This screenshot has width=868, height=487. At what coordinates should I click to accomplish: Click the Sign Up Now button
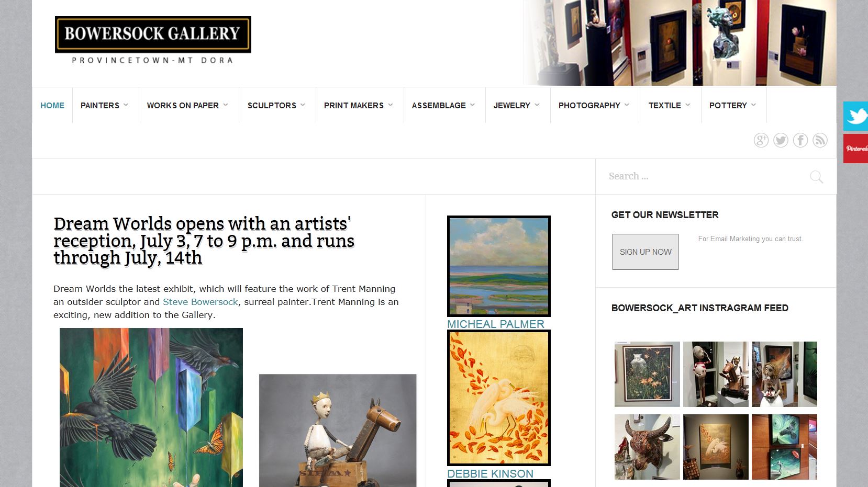pos(646,252)
